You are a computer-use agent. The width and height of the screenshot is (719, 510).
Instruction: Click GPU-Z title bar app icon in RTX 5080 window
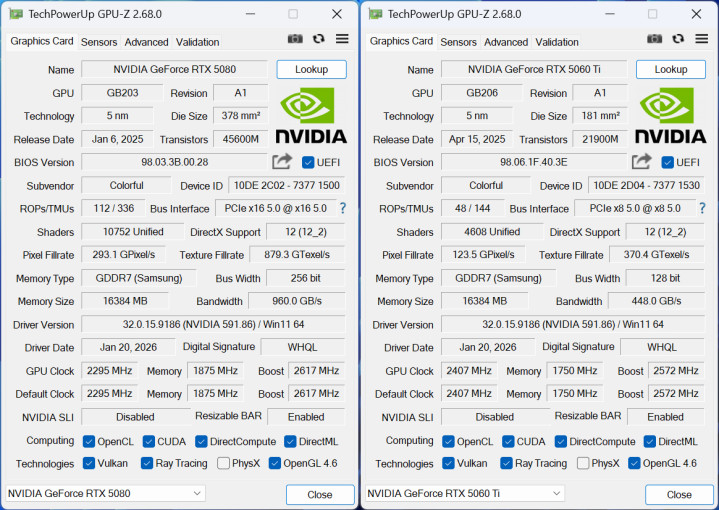[16, 14]
